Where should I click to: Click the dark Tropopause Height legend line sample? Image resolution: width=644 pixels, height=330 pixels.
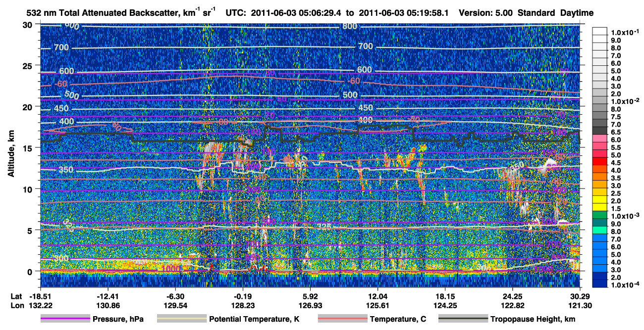pos(463,319)
